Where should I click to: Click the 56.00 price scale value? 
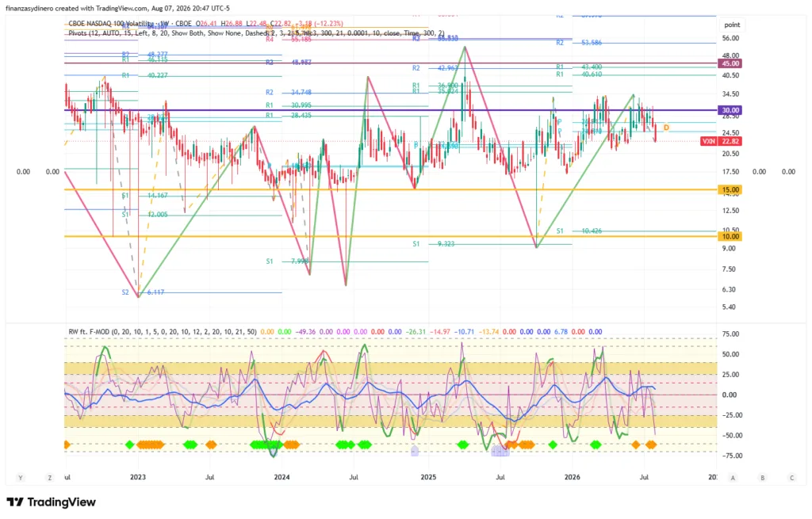(x=730, y=38)
